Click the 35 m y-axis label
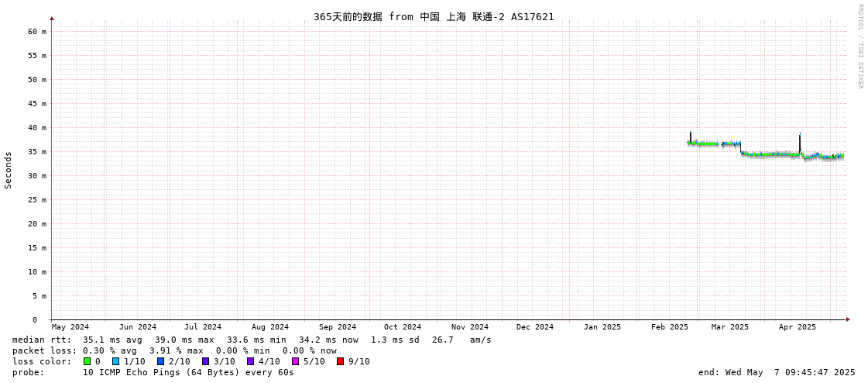This screenshot has height=383, width=868. pyautogui.click(x=37, y=151)
